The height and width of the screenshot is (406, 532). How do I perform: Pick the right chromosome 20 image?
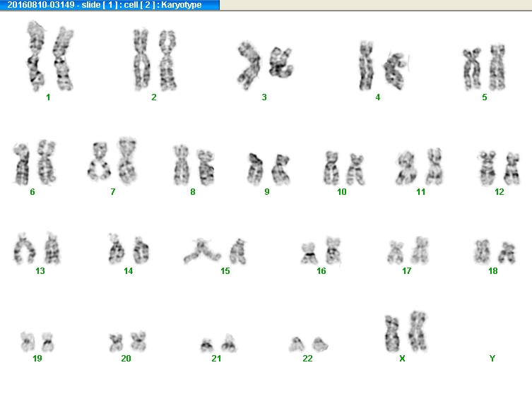pyautogui.click(x=138, y=341)
